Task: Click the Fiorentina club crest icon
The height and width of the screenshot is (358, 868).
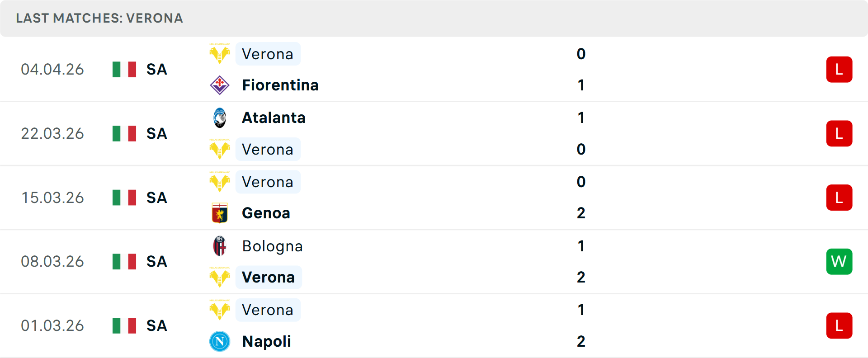Action: tap(220, 85)
